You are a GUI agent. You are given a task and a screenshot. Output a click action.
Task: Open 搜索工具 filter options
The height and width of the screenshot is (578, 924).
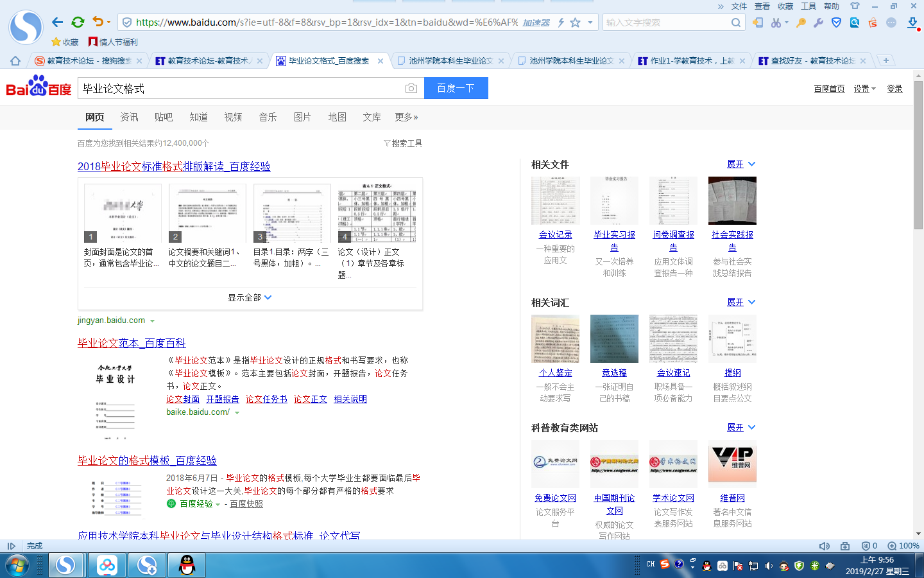click(x=403, y=143)
